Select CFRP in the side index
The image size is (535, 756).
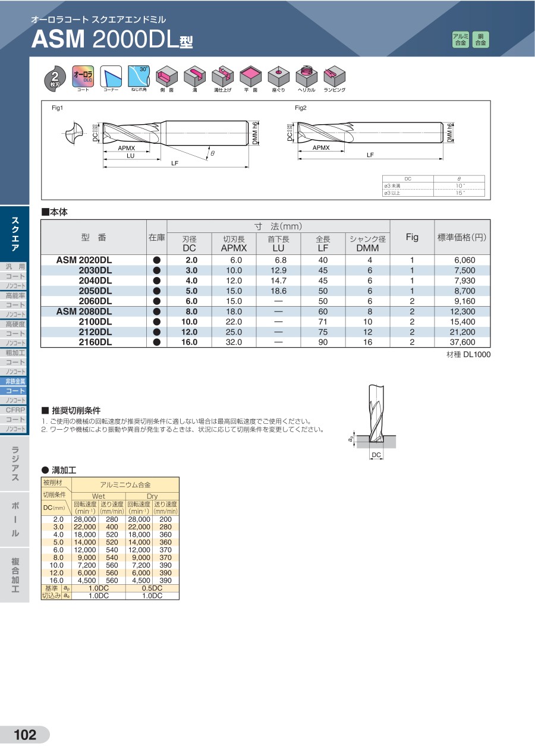pos(15,409)
